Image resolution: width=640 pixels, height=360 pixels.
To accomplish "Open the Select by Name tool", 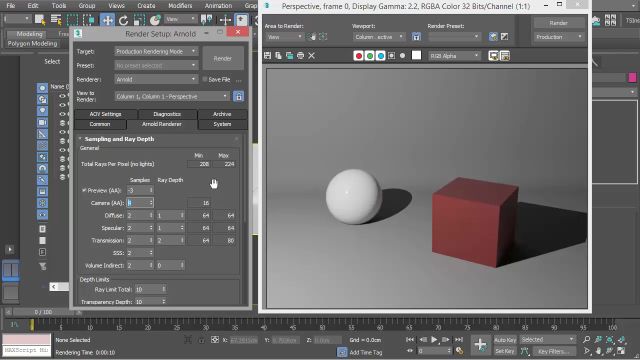I will tap(56, 20).
